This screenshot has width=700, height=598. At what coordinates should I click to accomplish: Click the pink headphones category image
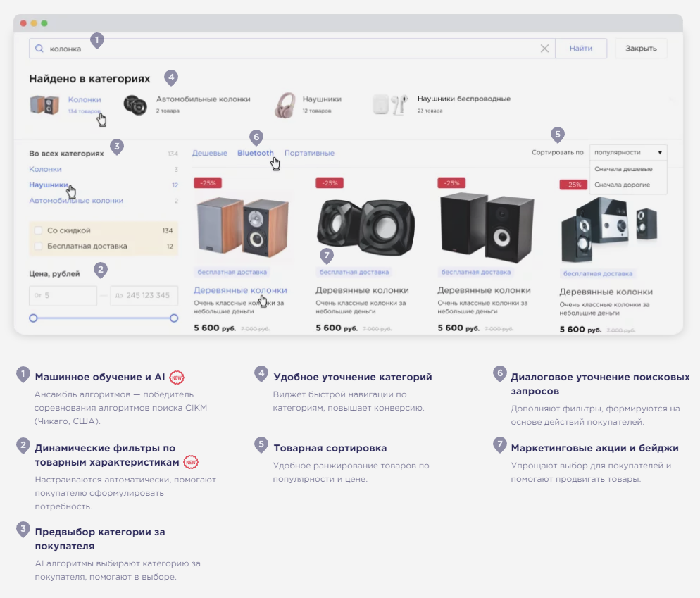[x=285, y=105]
